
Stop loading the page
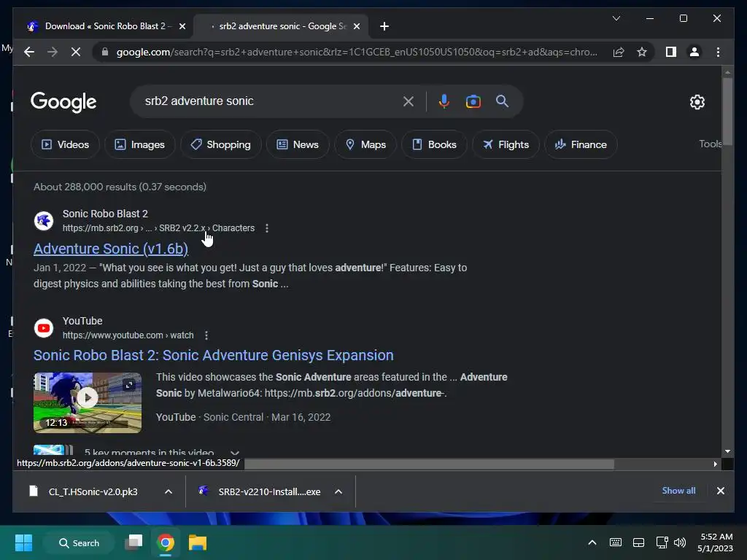[x=76, y=52]
